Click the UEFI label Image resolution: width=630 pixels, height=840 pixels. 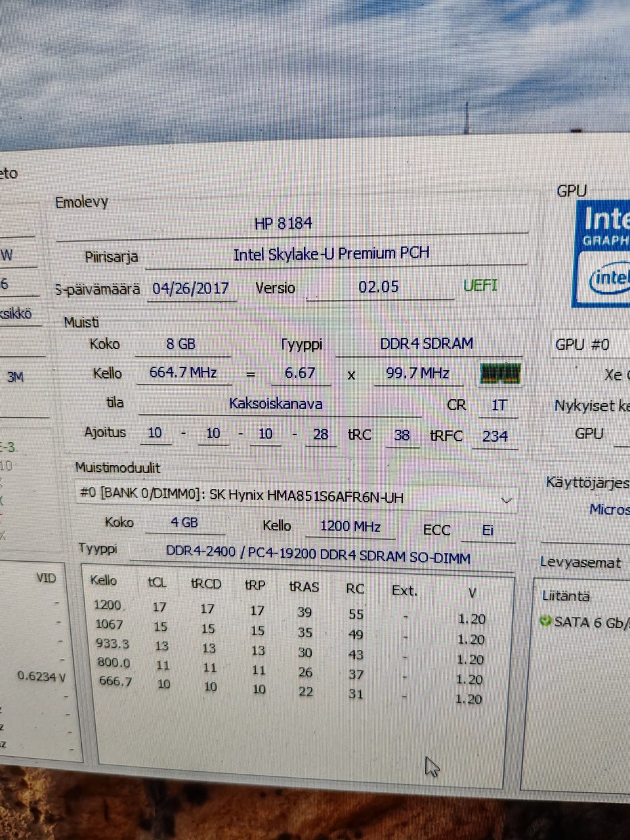[480, 285]
